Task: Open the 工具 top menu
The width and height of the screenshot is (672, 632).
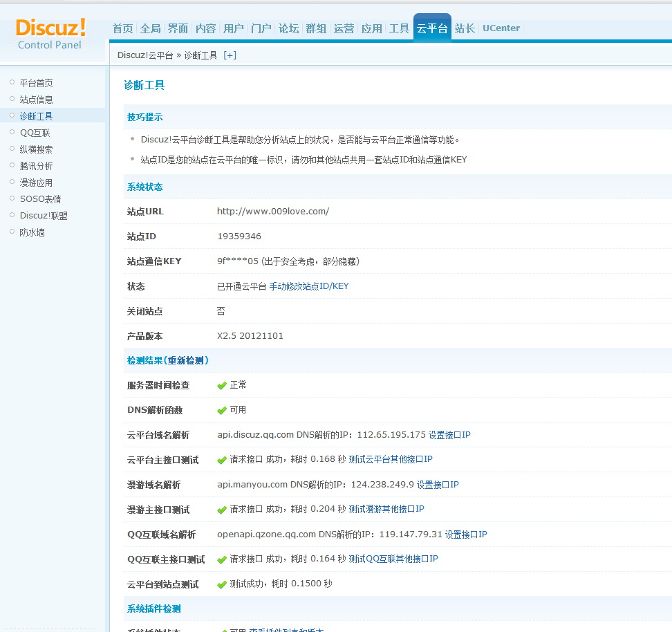Action: [399, 29]
